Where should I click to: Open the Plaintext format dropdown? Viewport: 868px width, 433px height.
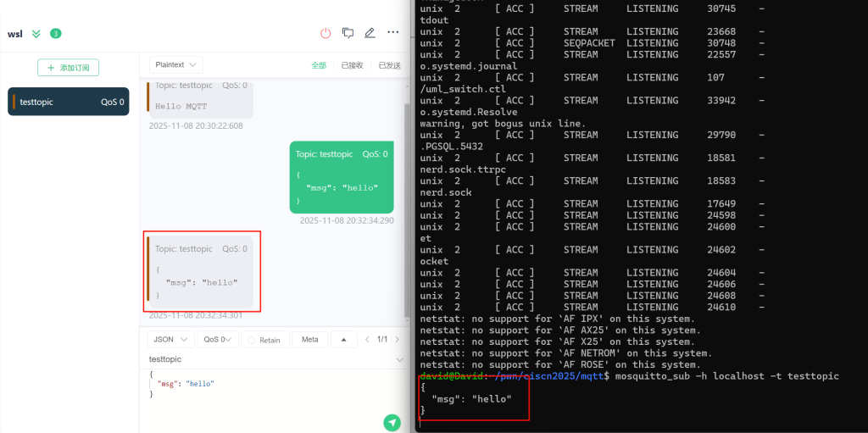(175, 64)
